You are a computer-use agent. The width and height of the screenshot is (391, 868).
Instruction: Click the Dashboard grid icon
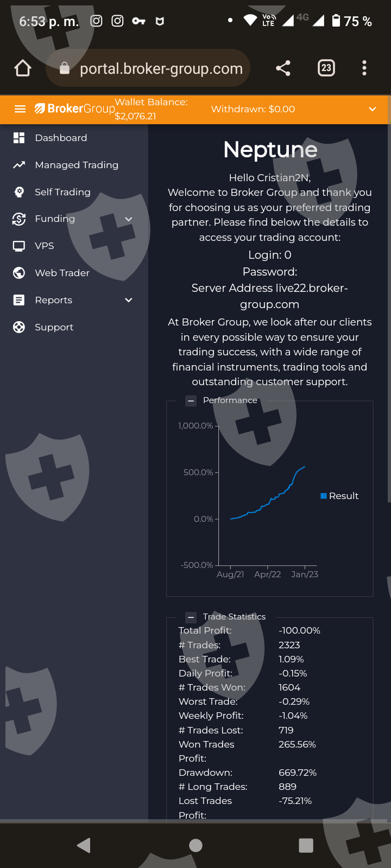click(19, 138)
